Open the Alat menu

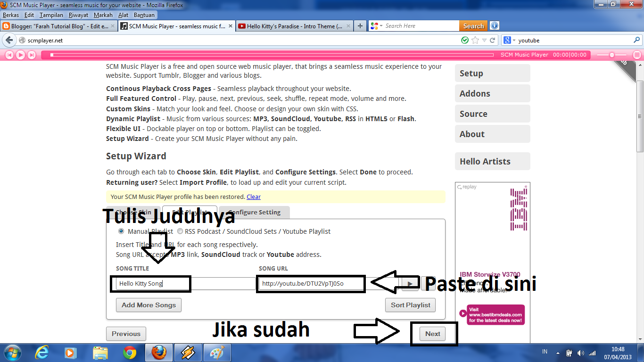[123, 15]
